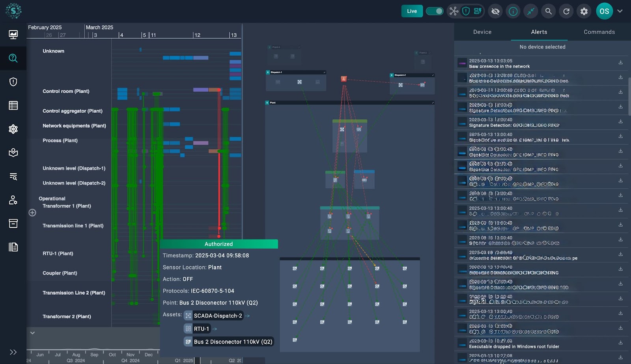Click the info circle icon
Image resolution: width=631 pixels, height=364 pixels.
[x=513, y=11]
